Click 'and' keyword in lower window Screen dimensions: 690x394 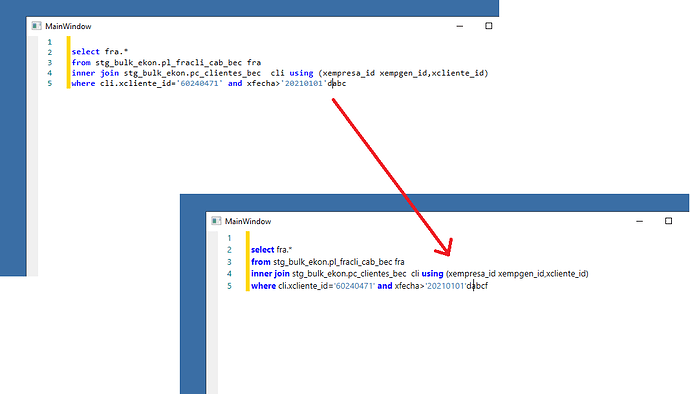pyautogui.click(x=385, y=286)
